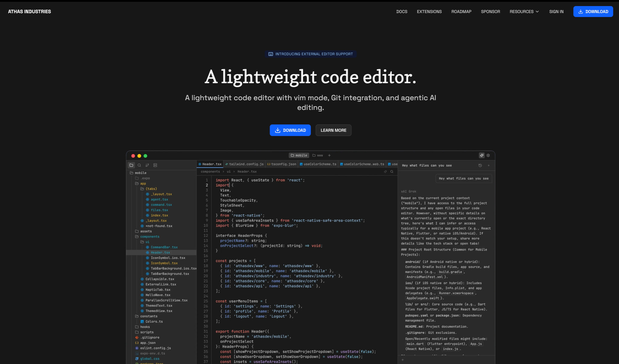The height and width of the screenshot is (364, 619).
Task: Select the www project tab
Action: [x=318, y=155]
